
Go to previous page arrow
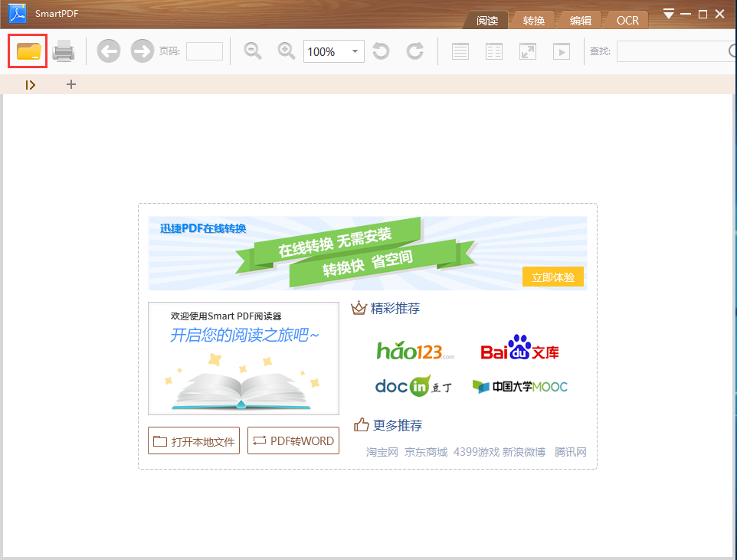click(x=108, y=51)
